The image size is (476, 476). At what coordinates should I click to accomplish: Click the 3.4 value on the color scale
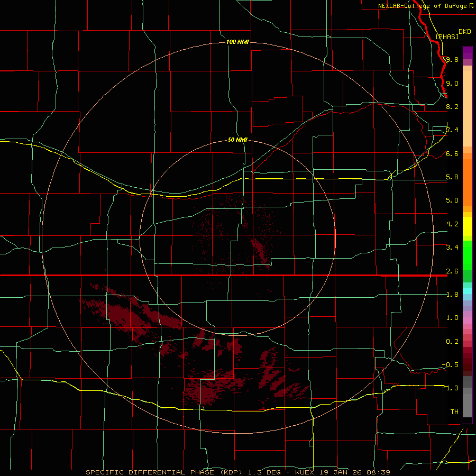[452, 248]
